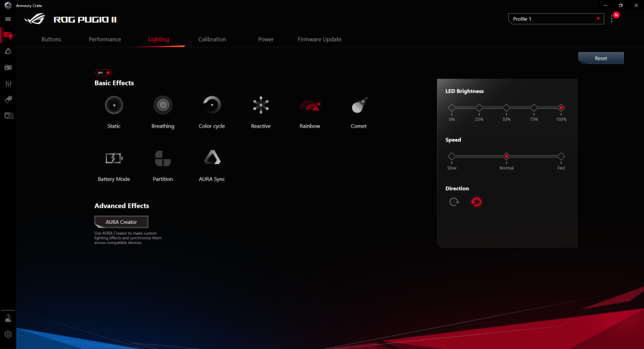Select the Rainbow lighting effect
The width and height of the screenshot is (644, 349).
(x=309, y=106)
